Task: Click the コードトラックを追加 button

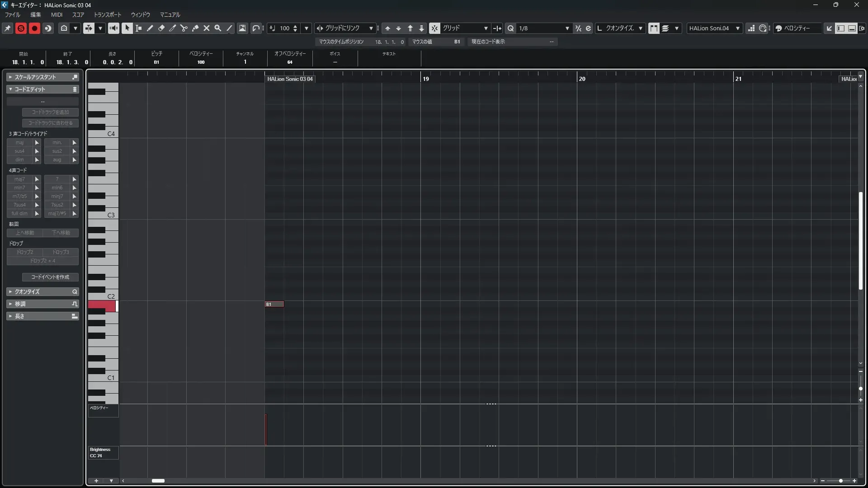Action: (50, 112)
